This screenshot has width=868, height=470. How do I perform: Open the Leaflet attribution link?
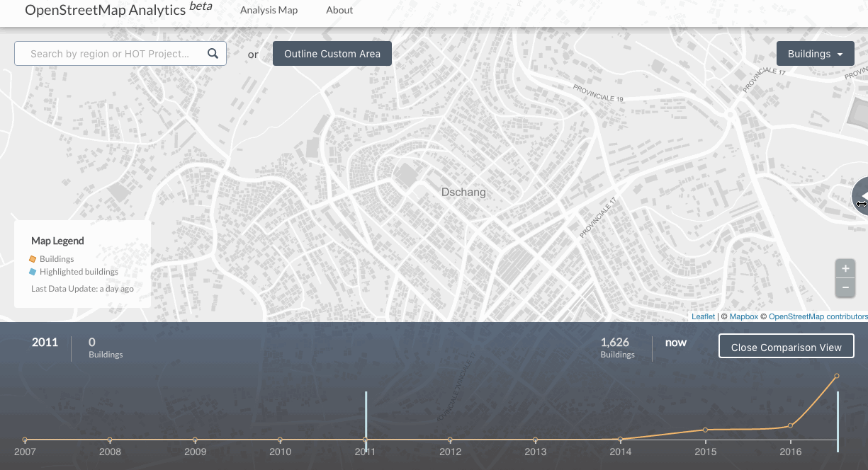[702, 316]
